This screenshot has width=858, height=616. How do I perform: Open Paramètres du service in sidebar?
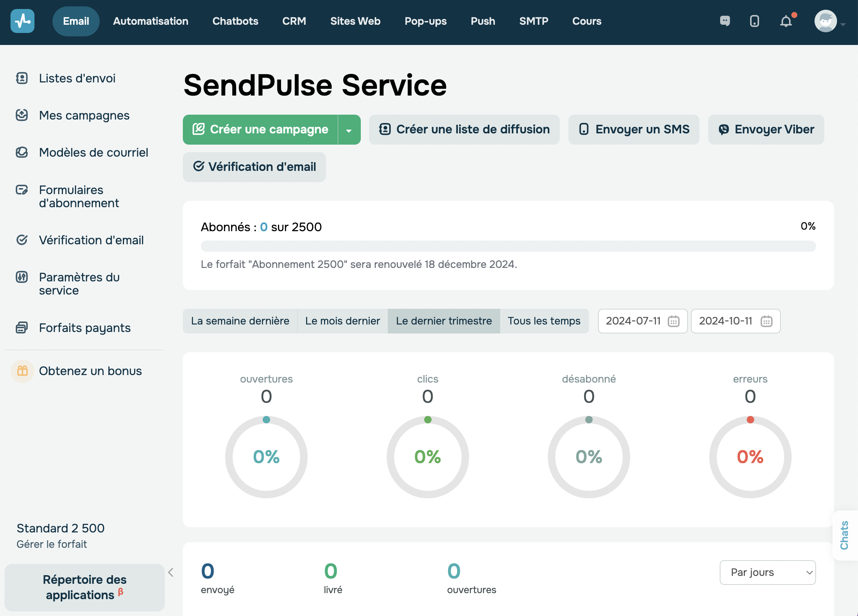(x=79, y=284)
